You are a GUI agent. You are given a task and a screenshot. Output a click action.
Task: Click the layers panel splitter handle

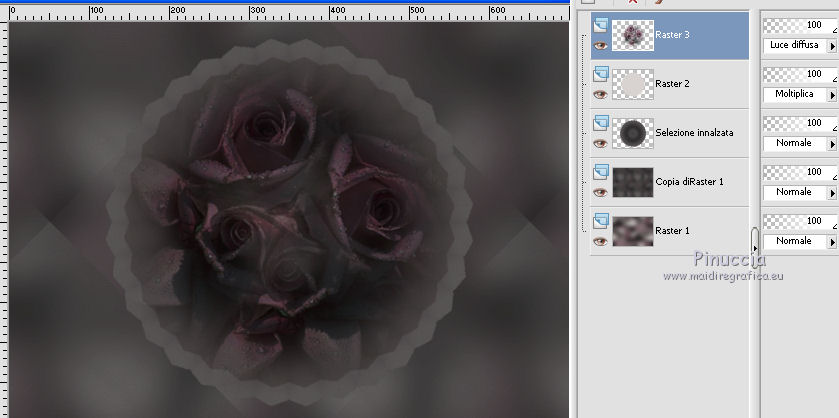(755, 241)
